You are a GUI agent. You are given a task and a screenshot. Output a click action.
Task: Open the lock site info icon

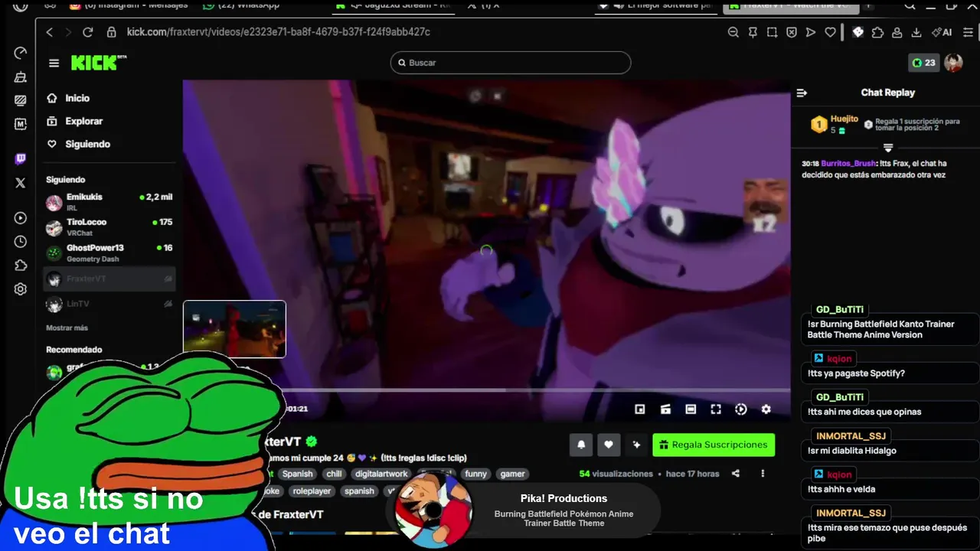111,32
